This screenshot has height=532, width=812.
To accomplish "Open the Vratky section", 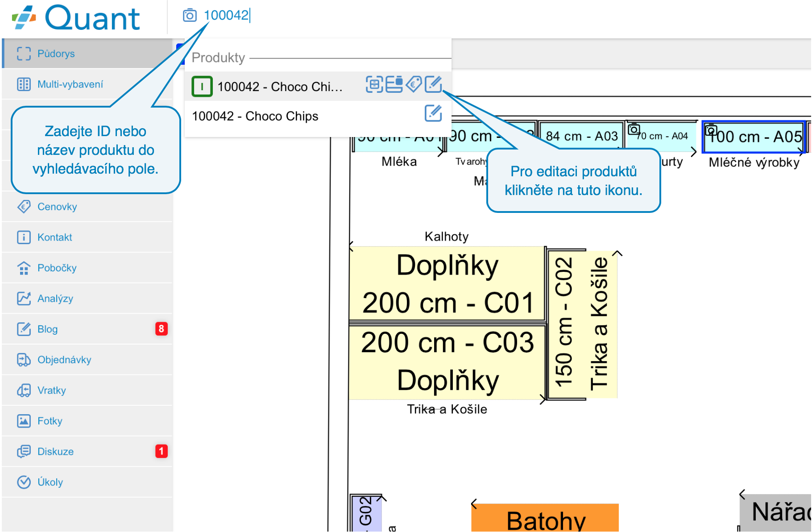I will pyautogui.click(x=87, y=391).
